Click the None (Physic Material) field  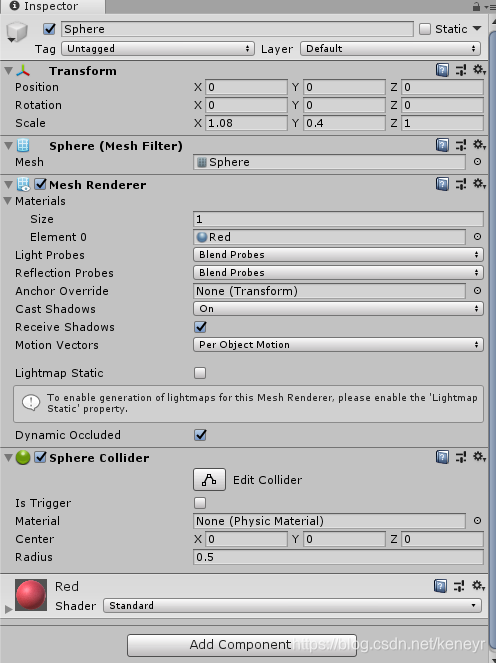tap(329, 521)
